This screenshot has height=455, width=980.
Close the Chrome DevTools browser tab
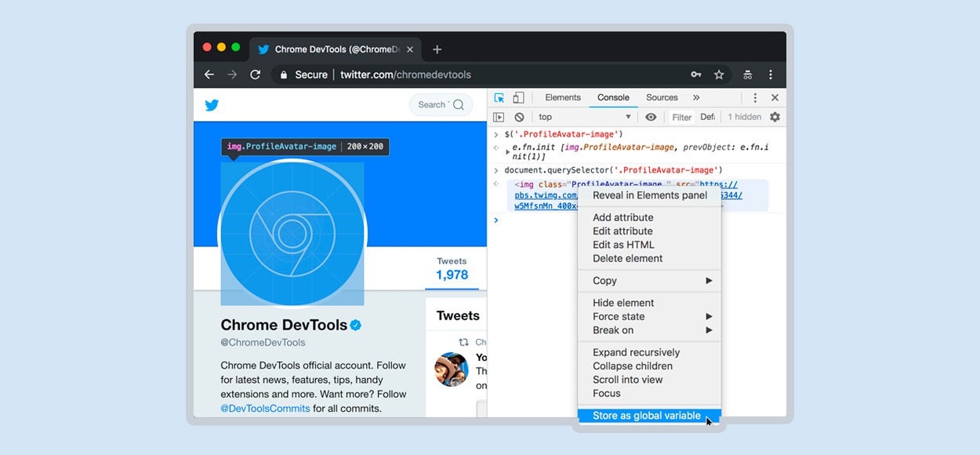pos(410,49)
